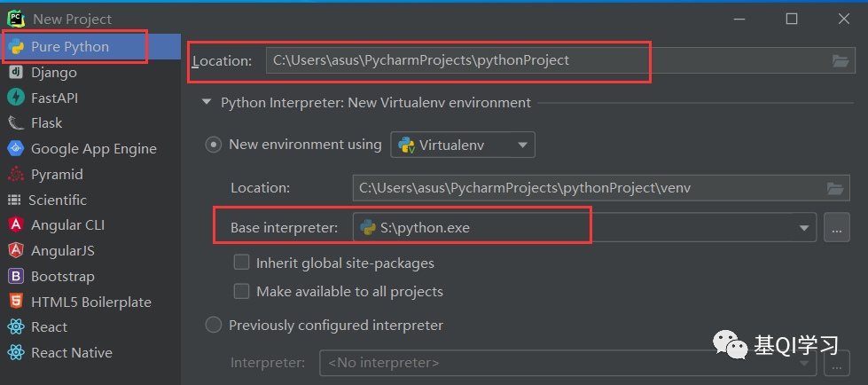Viewport: 868px width, 385px height.
Task: Click the Pure Python snake icon
Action: tap(16, 47)
